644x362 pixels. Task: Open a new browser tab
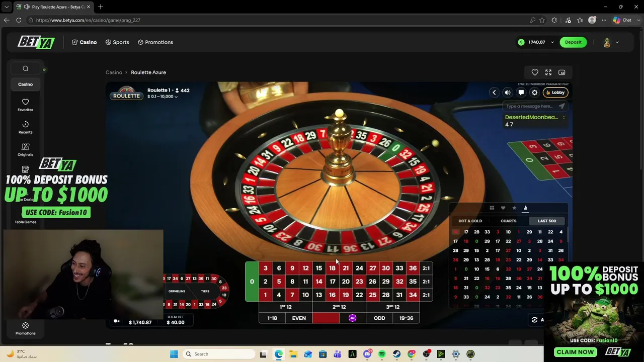coord(101,7)
